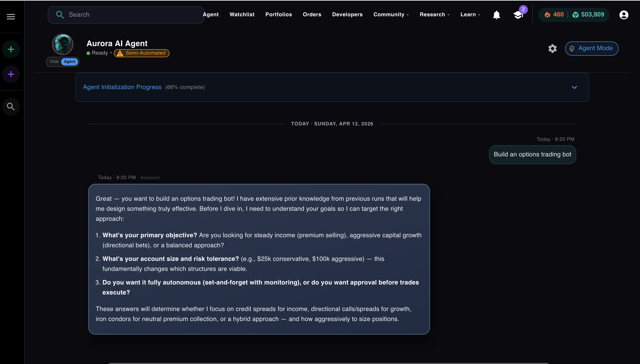Open the user profile avatar icon
The image size is (640, 364).
pyautogui.click(x=623, y=15)
